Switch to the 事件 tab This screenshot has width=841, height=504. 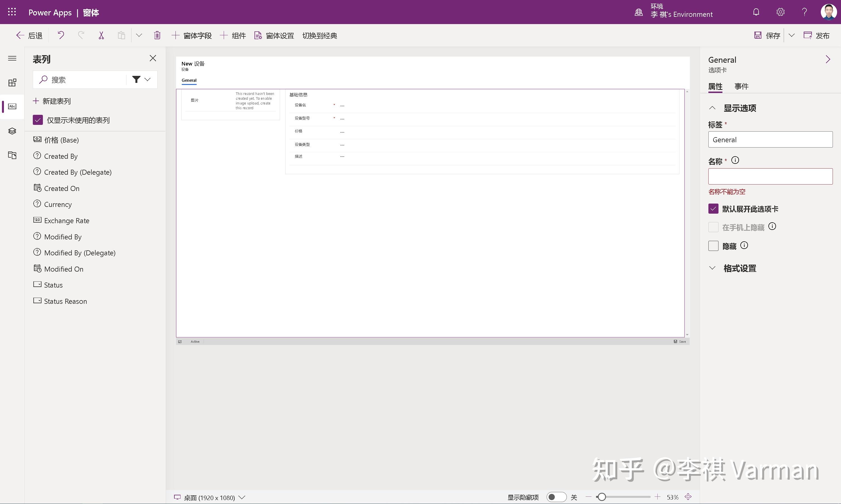[x=741, y=86]
